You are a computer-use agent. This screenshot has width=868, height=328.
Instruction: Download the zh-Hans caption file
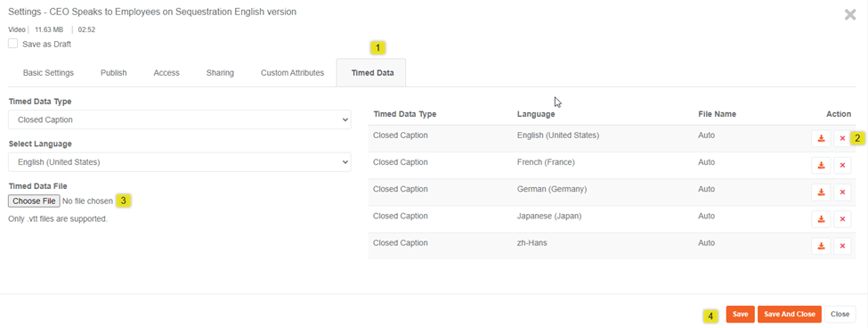point(821,245)
